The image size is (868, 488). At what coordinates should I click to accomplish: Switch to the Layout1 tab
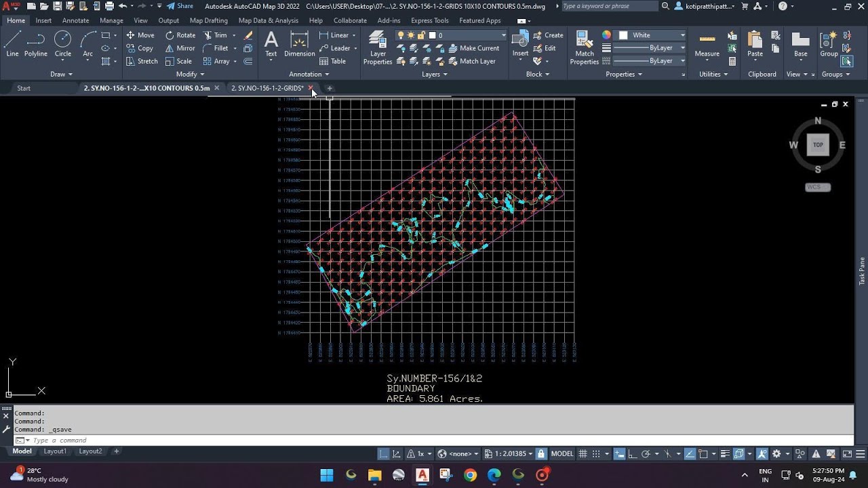[56, 451]
